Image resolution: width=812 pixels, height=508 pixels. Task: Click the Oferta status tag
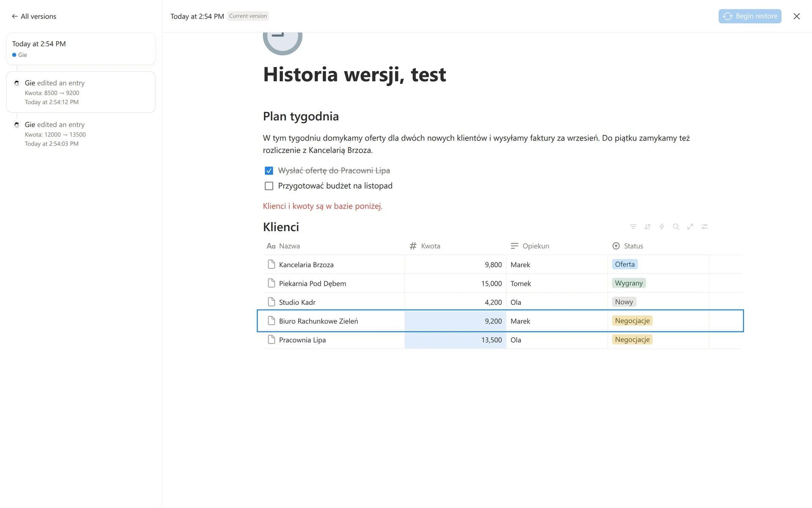625,264
